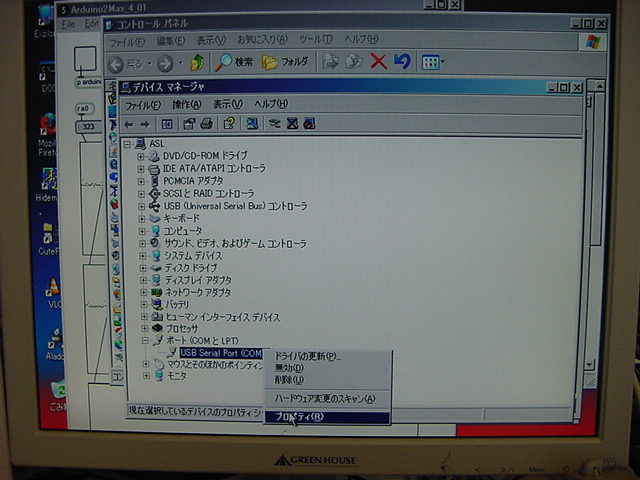Click the red X delete icon in Control Panel
This screenshot has height=480, width=640.
378,62
